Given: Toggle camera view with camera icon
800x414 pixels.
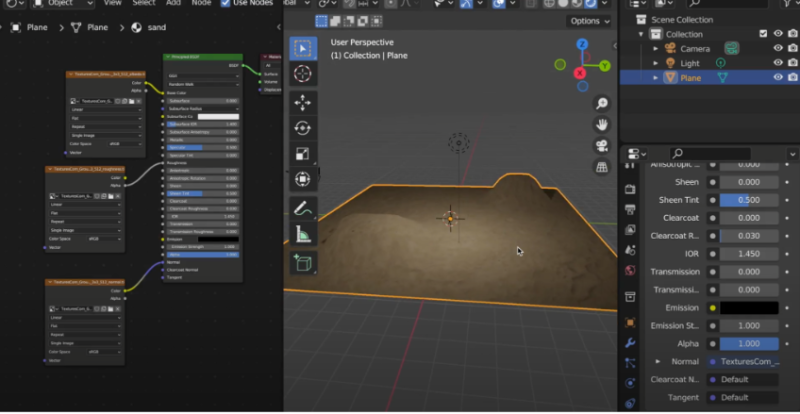Looking at the screenshot, I should 602,145.
